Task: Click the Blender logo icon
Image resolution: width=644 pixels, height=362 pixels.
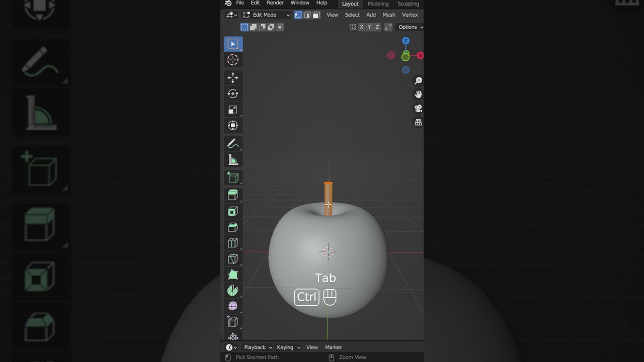Action: point(228,3)
